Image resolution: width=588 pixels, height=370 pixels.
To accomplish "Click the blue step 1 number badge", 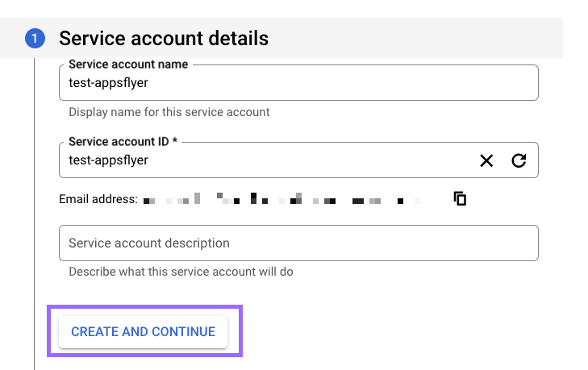I will (35, 38).
